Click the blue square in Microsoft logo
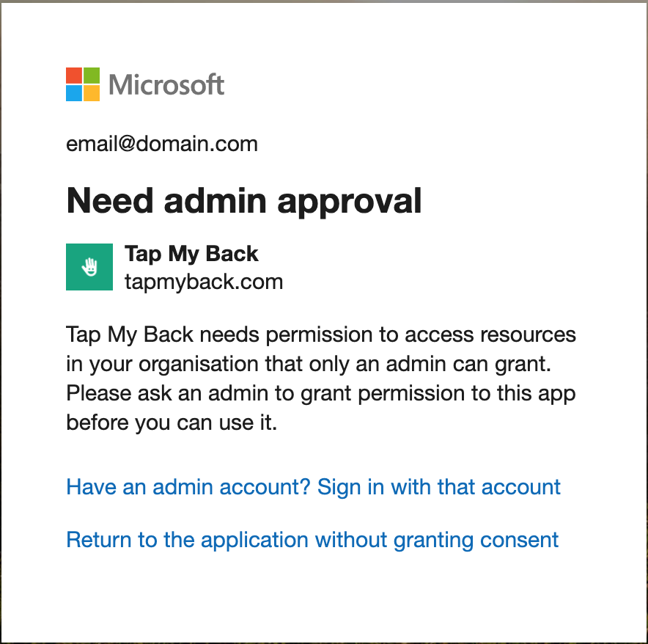The image size is (648, 644). [74, 93]
